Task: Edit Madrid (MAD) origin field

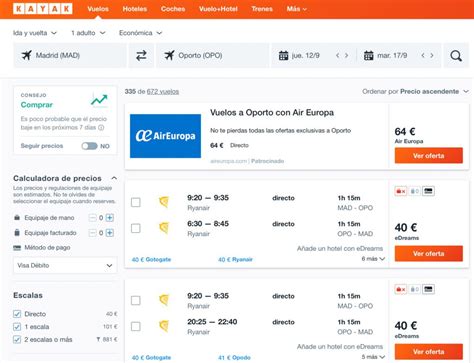Action: coord(70,55)
